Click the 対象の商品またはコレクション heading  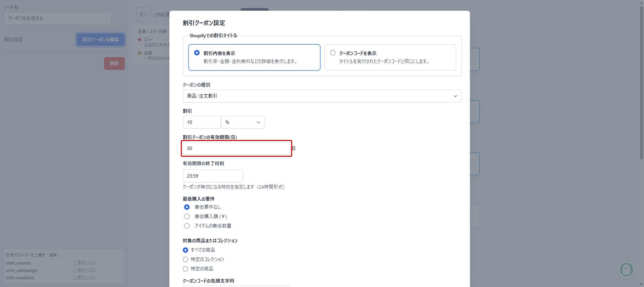(210, 241)
